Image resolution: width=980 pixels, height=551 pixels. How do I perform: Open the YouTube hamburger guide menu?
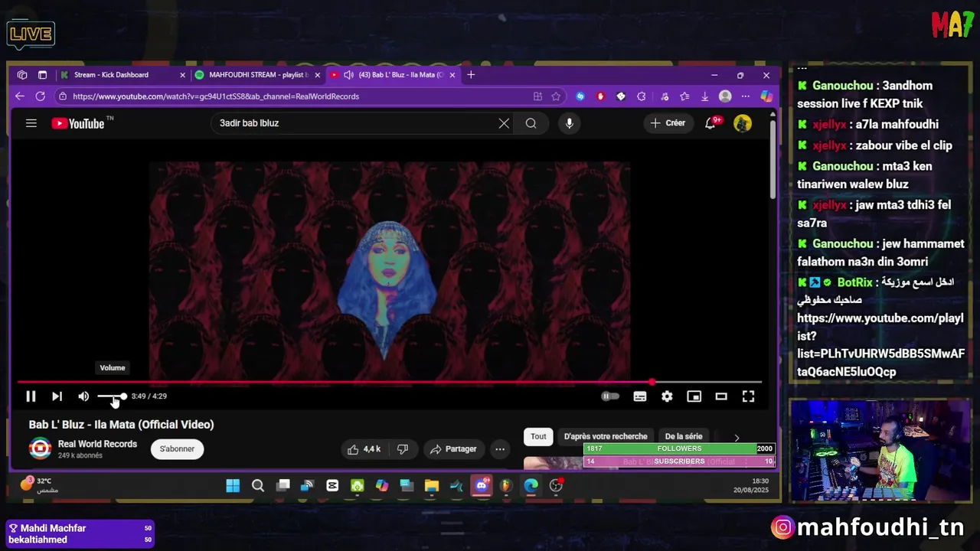[31, 123]
